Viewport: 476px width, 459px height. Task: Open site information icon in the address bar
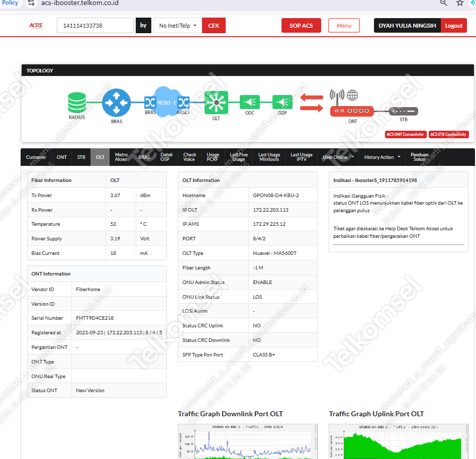pyautogui.click(x=31, y=3)
